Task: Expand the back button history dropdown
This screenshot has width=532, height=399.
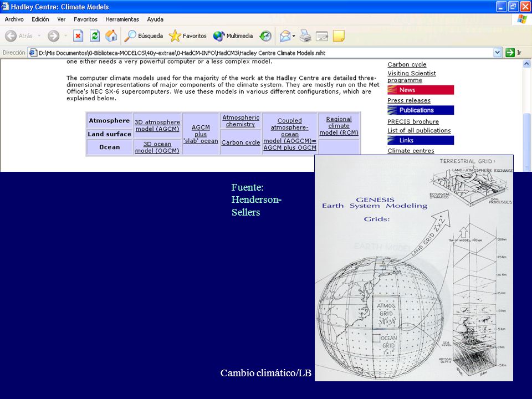Action: pos(39,35)
